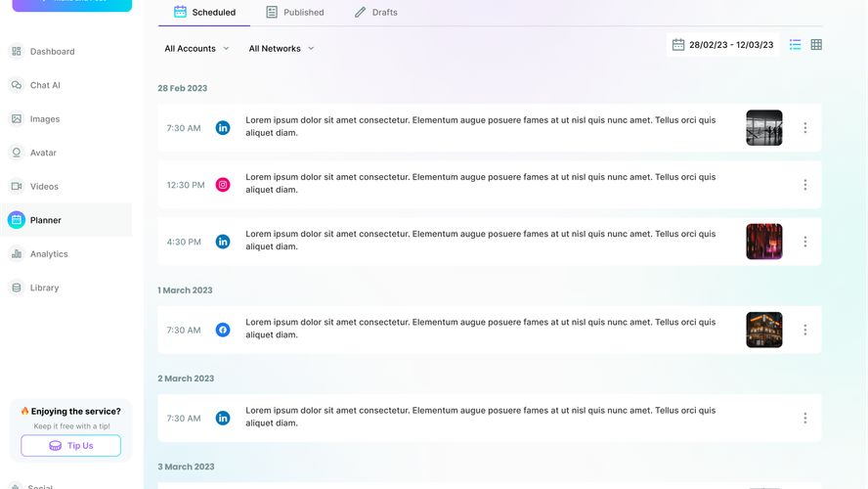Viewport: 868px width, 489px height.
Task: Open the Library section
Action: coord(44,289)
